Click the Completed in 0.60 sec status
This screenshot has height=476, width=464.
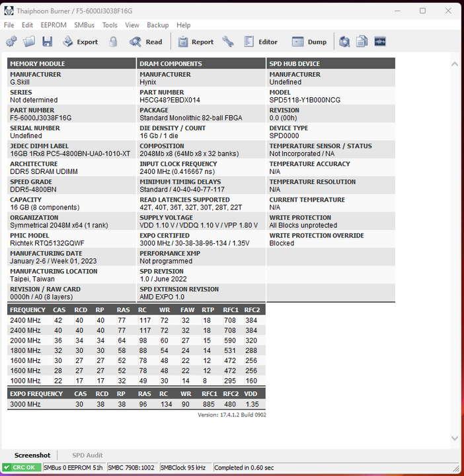(244, 467)
